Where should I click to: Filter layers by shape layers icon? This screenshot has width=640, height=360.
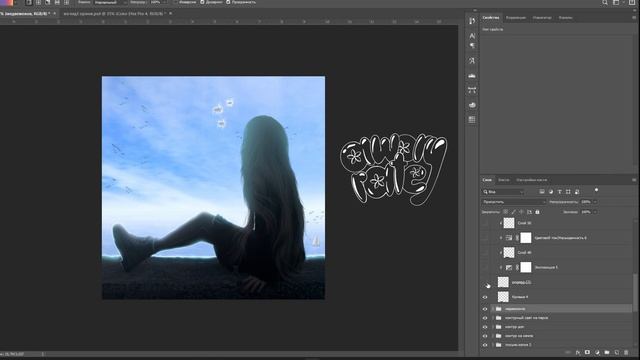point(568,191)
